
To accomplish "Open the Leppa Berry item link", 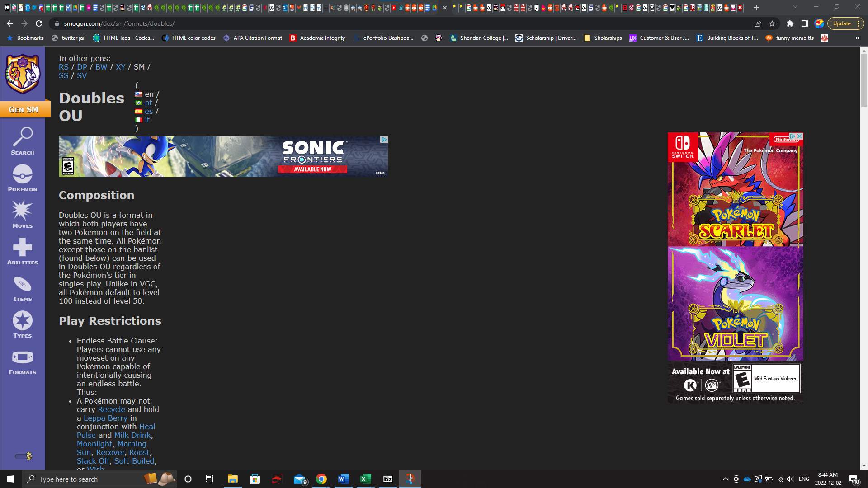I will 105,418.
